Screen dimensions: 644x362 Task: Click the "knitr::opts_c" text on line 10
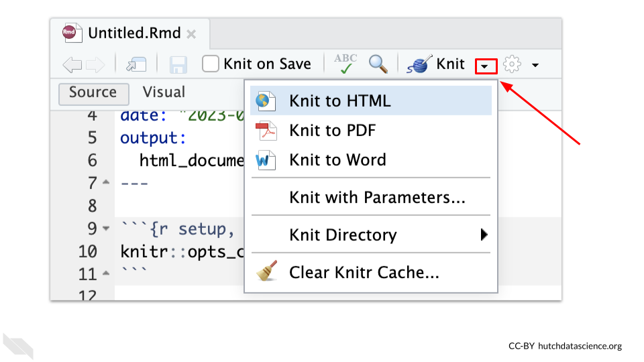coord(182,251)
